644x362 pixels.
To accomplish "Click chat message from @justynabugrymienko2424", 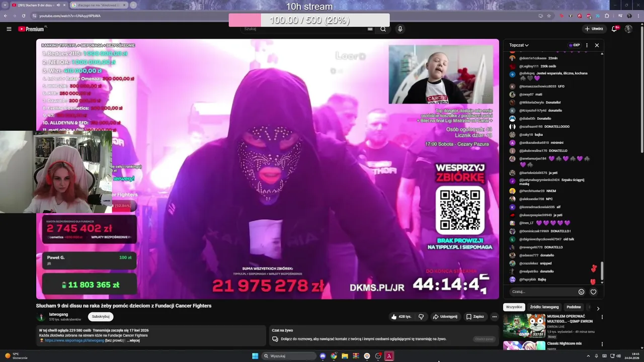I will click(x=552, y=182).
